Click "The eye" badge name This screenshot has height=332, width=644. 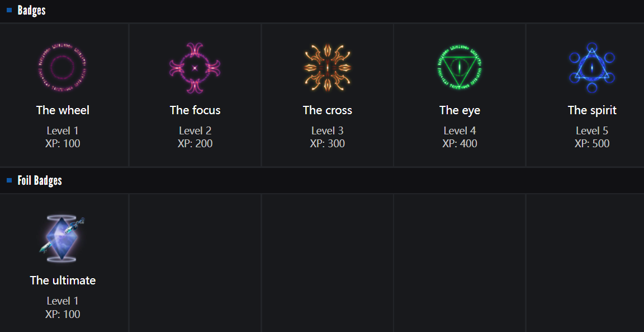click(460, 110)
